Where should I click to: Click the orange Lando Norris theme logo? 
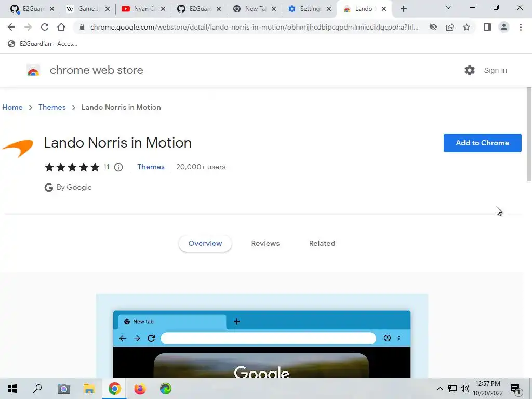pos(18,148)
